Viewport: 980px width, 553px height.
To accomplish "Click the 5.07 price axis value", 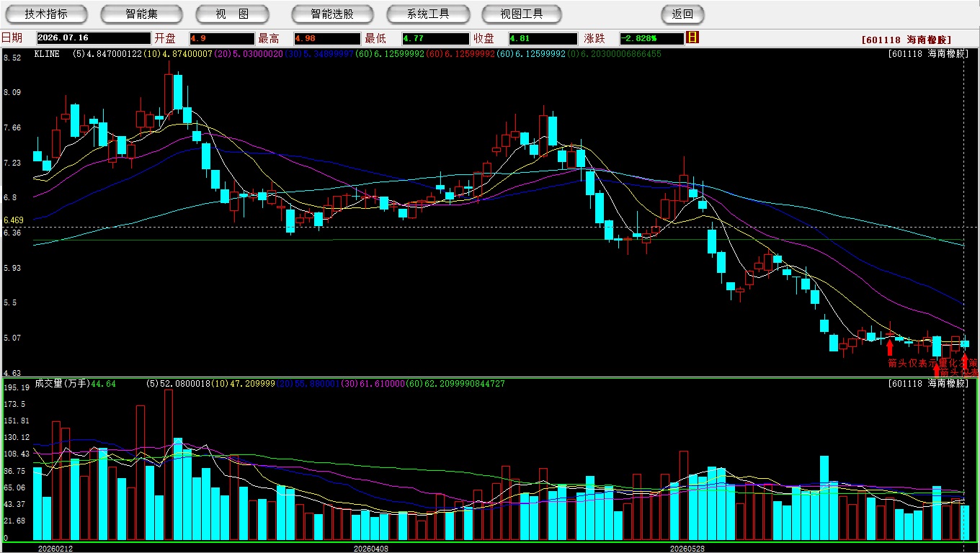I will pos(12,338).
